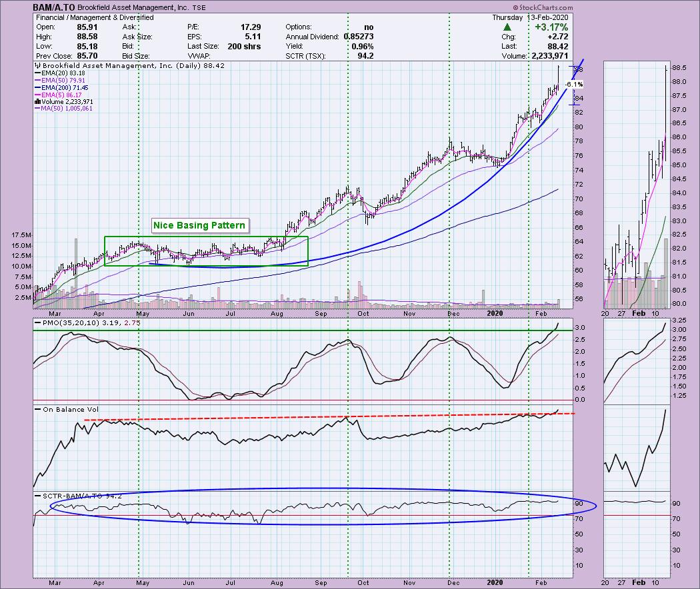
Task: Click the Last price 88.42 value
Action: tap(557, 47)
